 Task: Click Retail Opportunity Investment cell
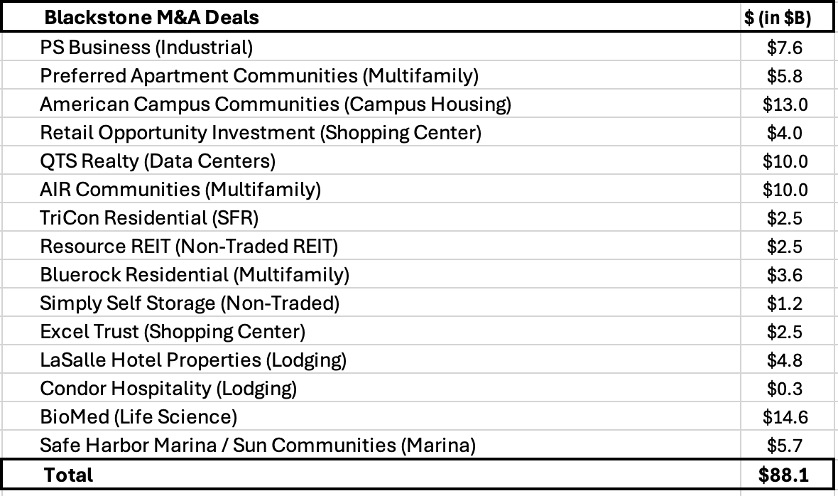coord(371,132)
